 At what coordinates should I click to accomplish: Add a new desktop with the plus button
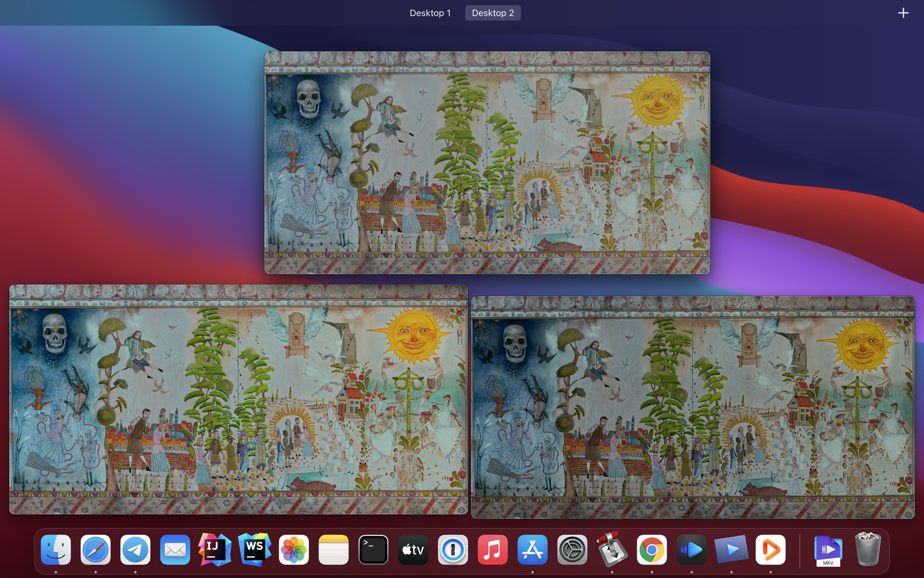click(x=903, y=13)
